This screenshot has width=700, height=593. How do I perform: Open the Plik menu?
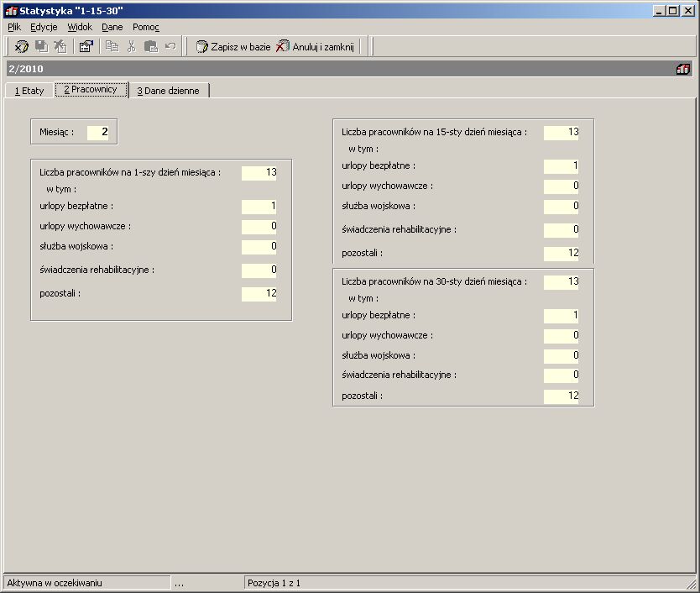click(x=14, y=27)
